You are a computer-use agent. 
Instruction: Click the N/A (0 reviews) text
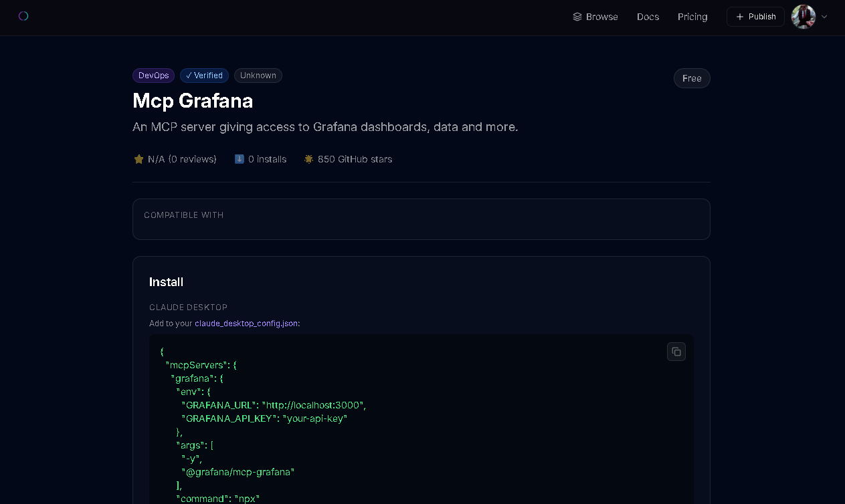(x=182, y=159)
